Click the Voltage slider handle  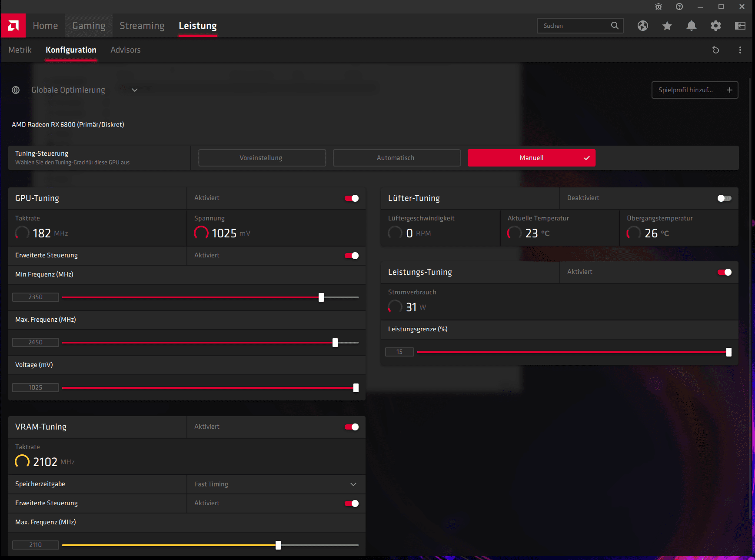click(x=356, y=388)
